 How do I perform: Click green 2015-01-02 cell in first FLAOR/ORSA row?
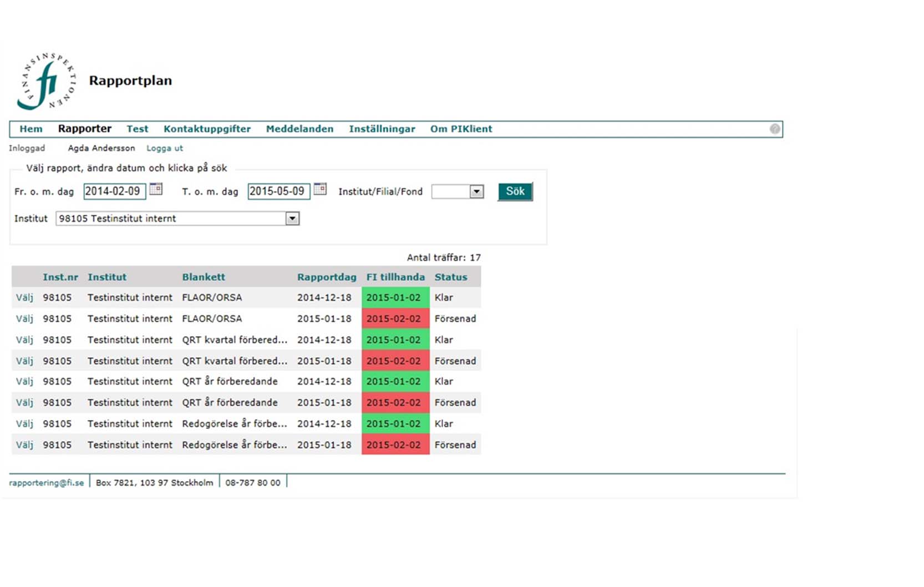pos(395,297)
